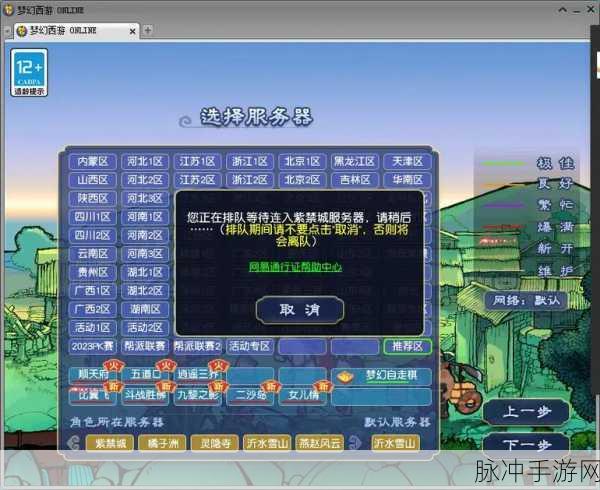Select the 活动专区 region
600x490 pixels.
coord(250,347)
